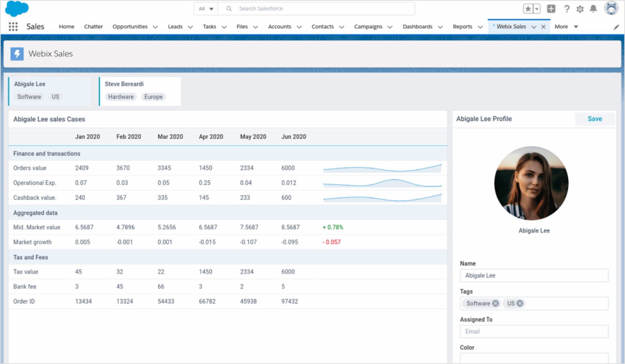The height and width of the screenshot is (364, 625).
Task: Click the Software tag on Abigale's card
Action: coord(29,97)
